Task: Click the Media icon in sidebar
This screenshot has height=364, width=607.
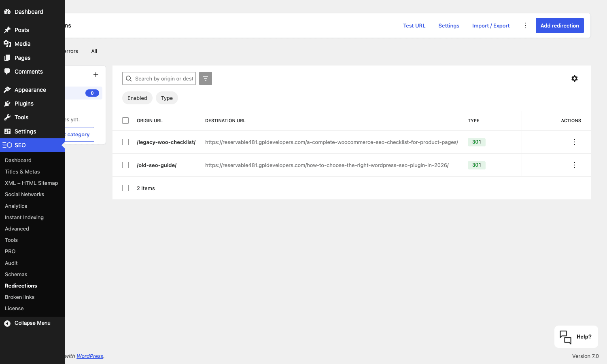Action: click(x=7, y=44)
